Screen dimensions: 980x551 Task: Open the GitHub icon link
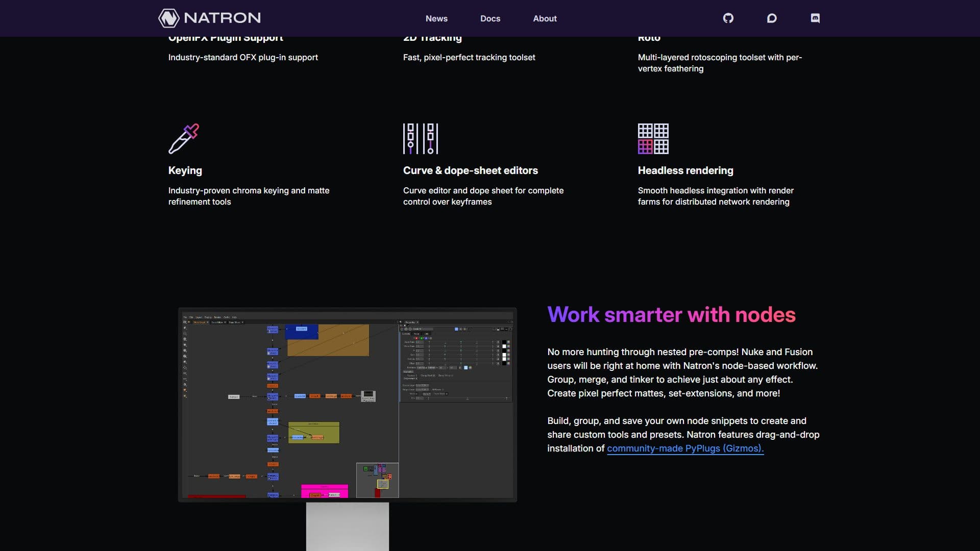(x=728, y=18)
